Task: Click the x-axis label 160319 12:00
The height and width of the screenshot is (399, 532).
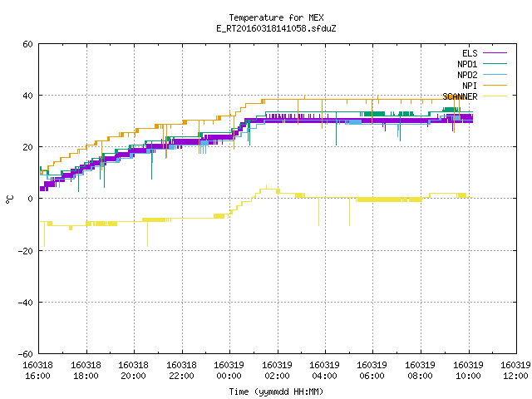Action: pyautogui.click(x=516, y=371)
